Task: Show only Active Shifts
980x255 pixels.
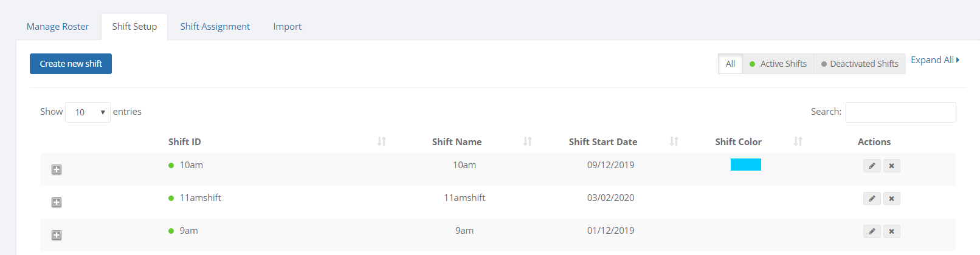Action: (x=778, y=64)
